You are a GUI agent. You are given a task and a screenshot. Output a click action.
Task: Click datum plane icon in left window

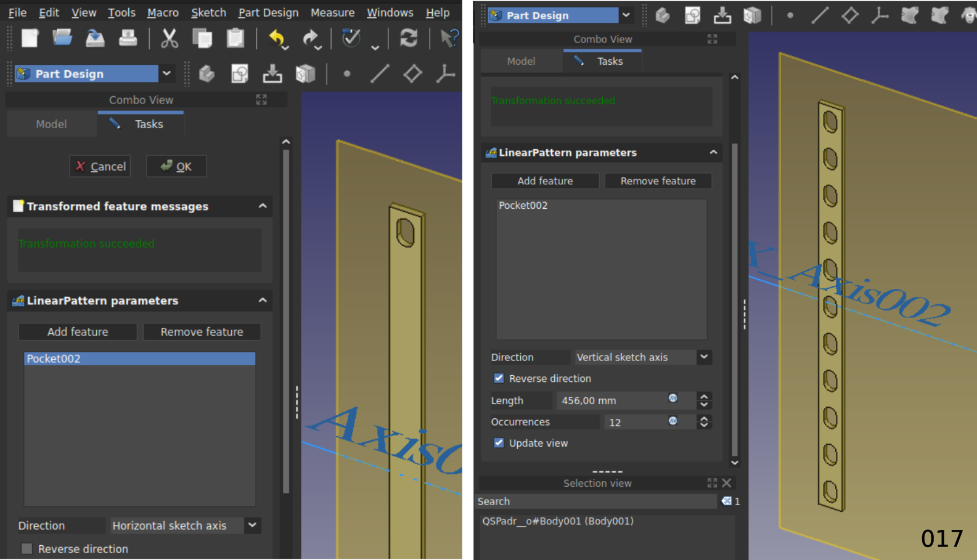[412, 74]
